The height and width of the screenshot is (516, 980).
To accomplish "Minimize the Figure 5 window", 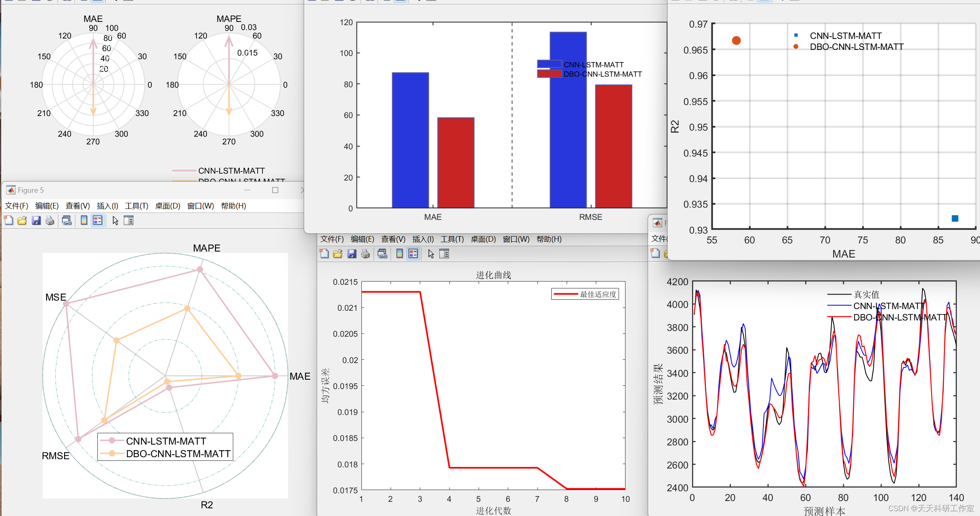I will (x=247, y=190).
